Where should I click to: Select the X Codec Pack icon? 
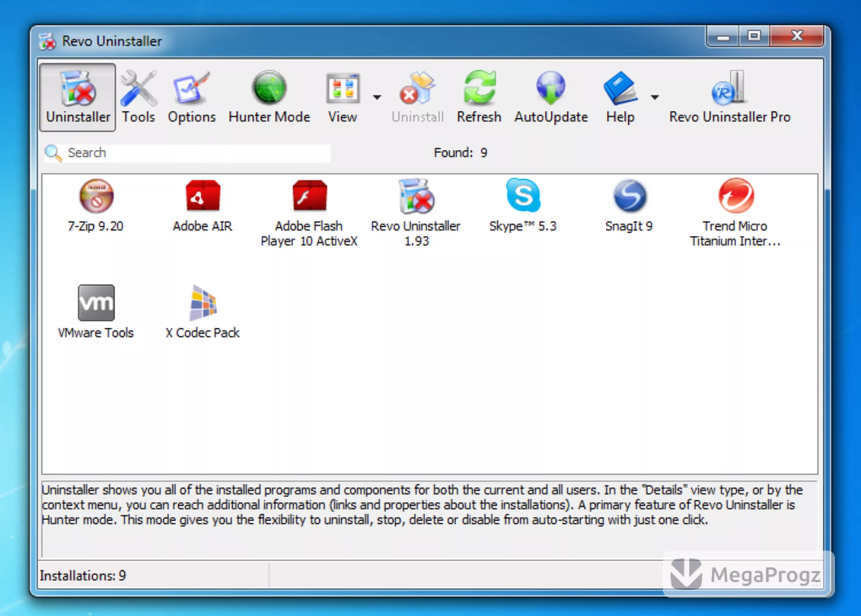[203, 303]
